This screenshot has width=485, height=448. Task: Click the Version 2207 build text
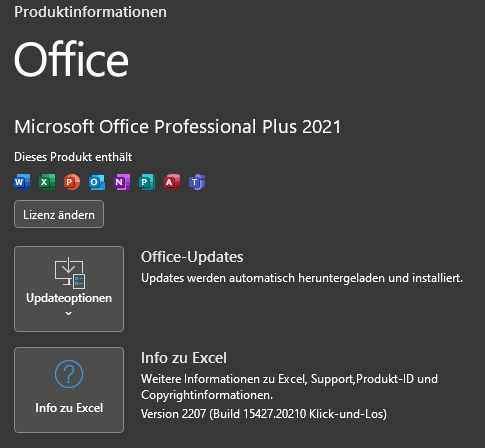coord(264,414)
